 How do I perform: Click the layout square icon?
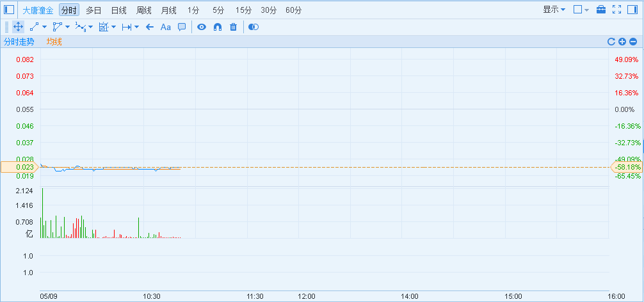pyautogui.click(x=577, y=10)
